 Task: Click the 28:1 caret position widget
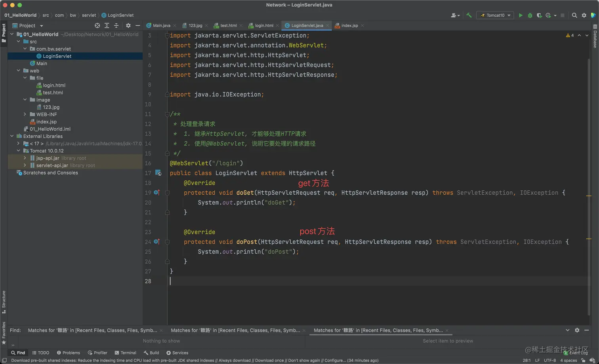tap(527, 360)
